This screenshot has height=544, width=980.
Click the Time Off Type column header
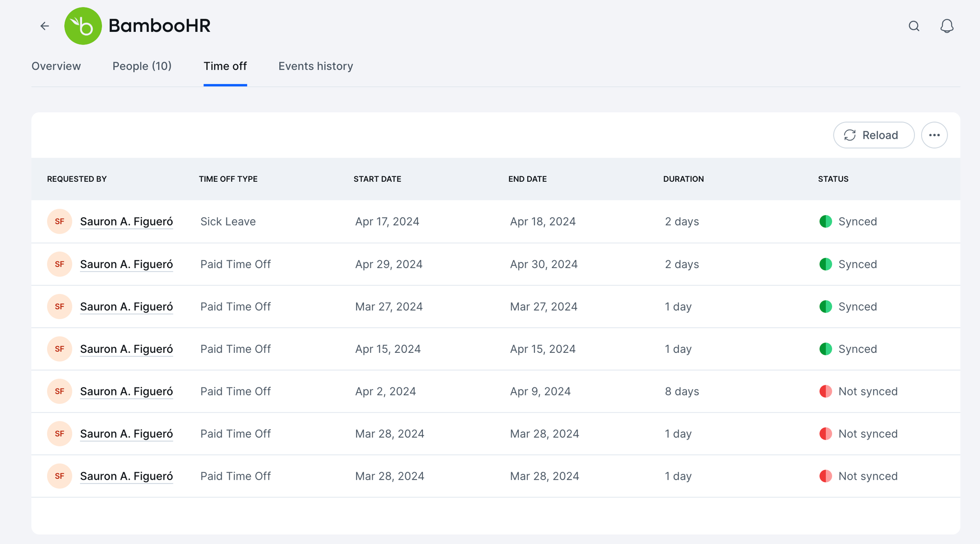click(x=228, y=179)
